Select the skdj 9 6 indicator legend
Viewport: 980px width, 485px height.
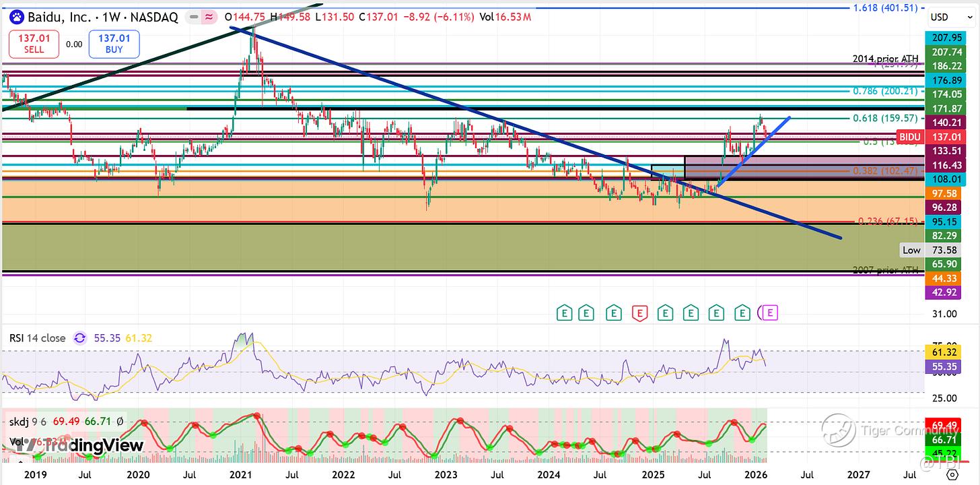tap(28, 421)
